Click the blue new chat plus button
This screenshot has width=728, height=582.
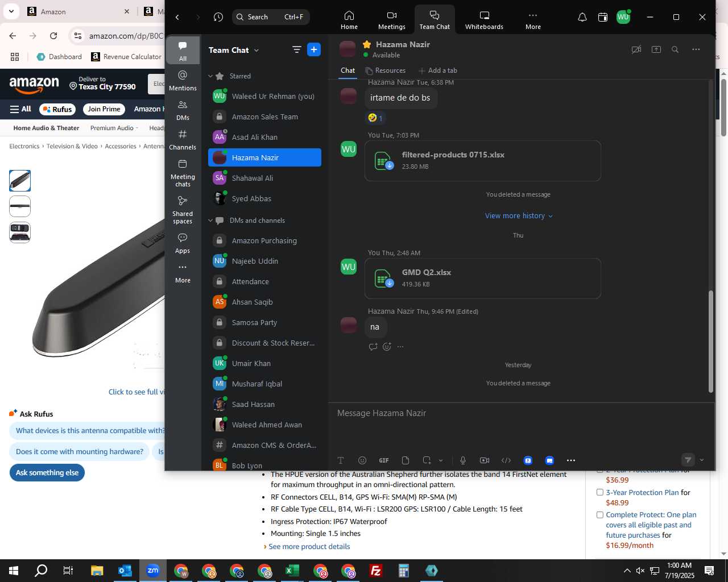pyautogui.click(x=314, y=49)
